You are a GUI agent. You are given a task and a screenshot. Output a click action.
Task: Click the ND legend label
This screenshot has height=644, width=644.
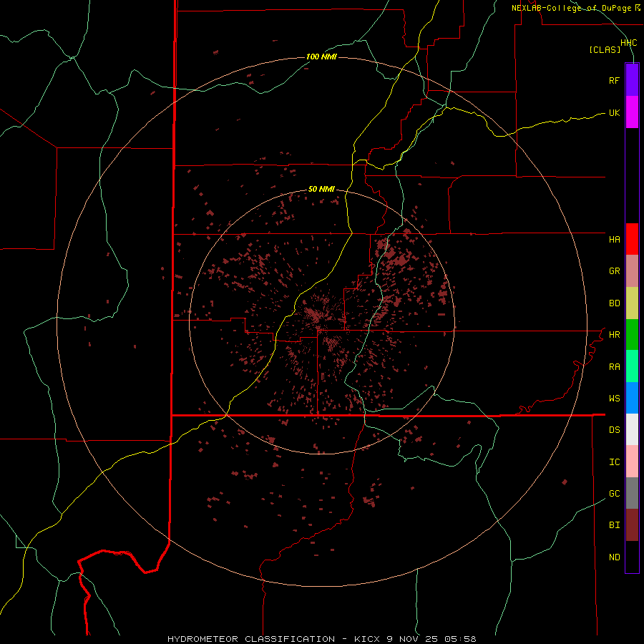click(614, 557)
